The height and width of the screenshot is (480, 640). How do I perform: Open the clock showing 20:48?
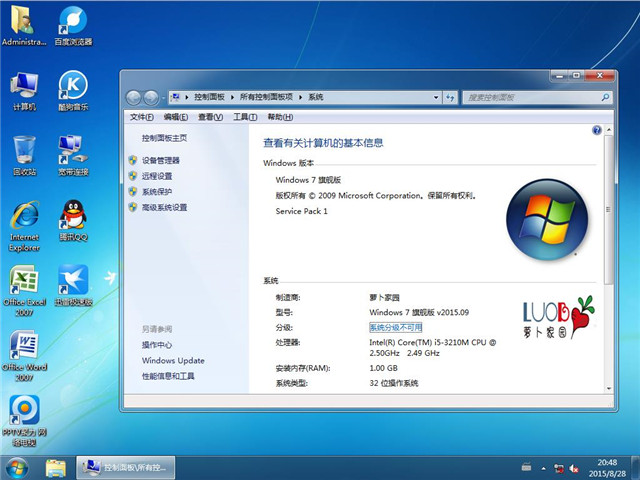(607, 468)
